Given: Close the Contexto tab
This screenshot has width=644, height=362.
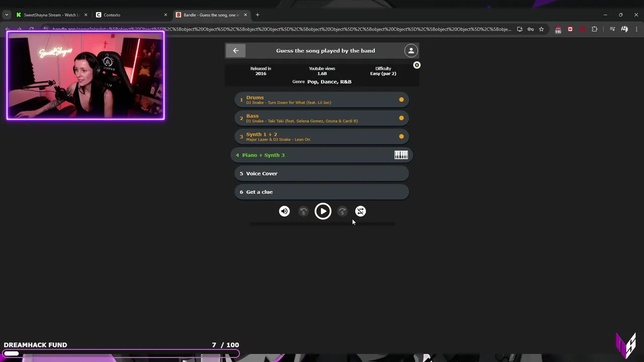Looking at the screenshot, I should (x=166, y=15).
